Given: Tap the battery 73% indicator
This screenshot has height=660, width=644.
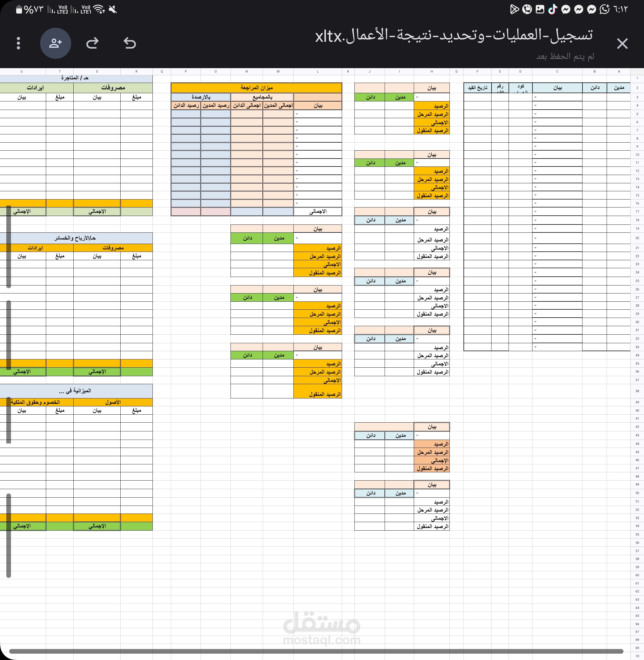Looking at the screenshot, I should pyautogui.click(x=30, y=9).
